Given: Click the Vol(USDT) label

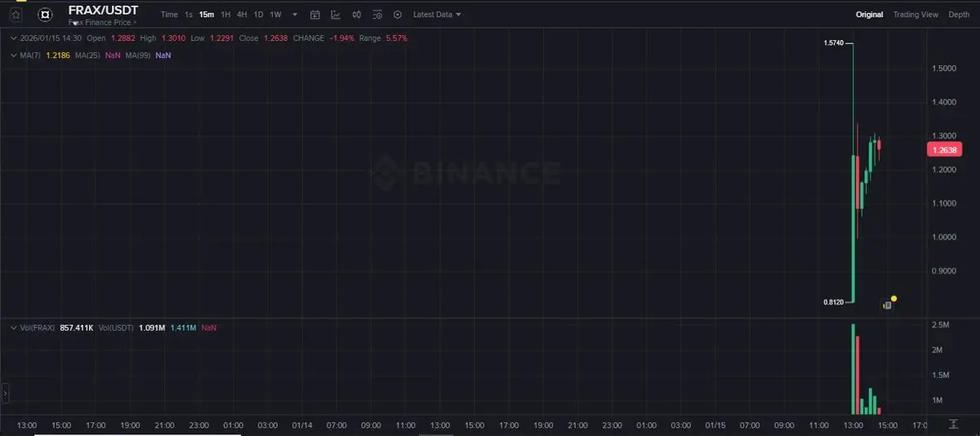Looking at the screenshot, I should point(115,327).
